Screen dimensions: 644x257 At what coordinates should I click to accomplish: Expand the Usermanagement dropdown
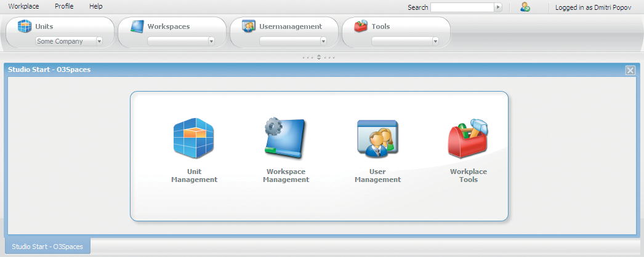pyautogui.click(x=323, y=41)
